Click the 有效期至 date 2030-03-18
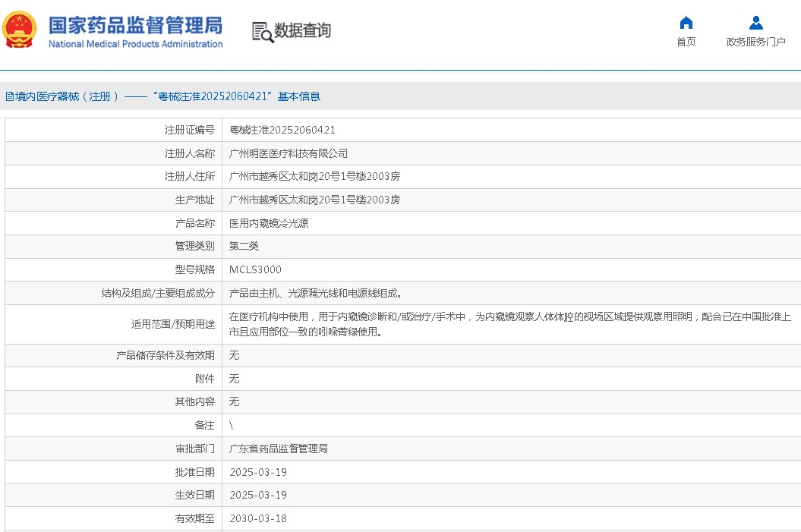 [x=258, y=518]
